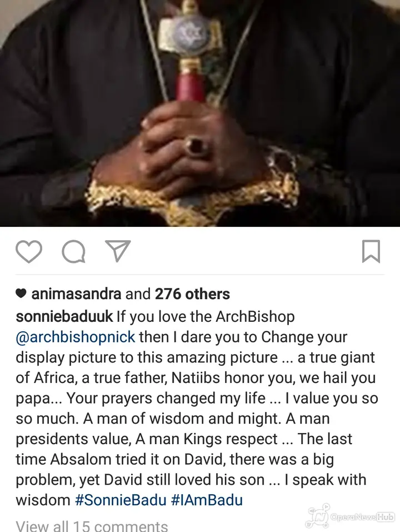Open the #SonnieBadu hashtag
Image resolution: width=400 pixels, height=532 pixels.
[121, 500]
